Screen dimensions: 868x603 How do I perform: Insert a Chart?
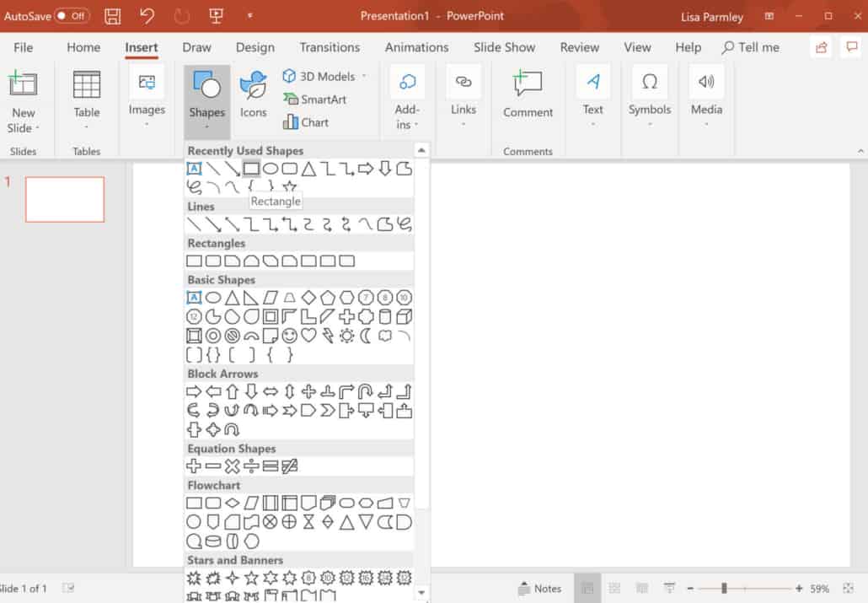point(311,121)
